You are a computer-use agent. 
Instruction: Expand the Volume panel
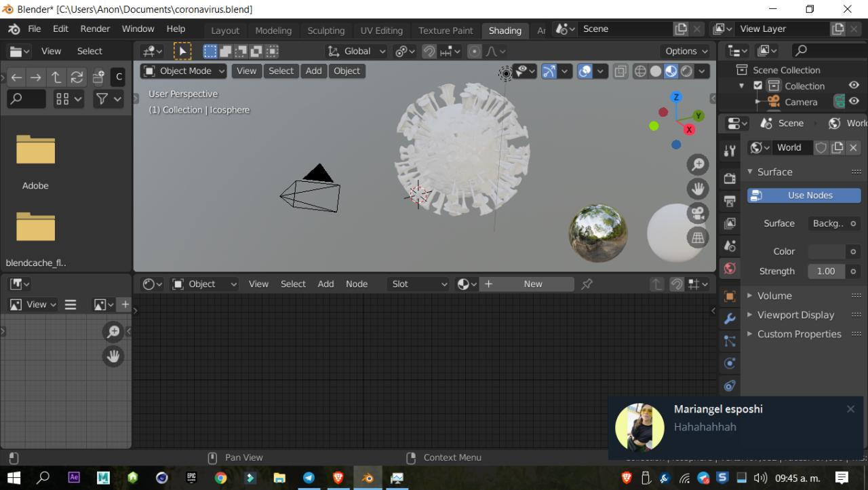coord(774,296)
